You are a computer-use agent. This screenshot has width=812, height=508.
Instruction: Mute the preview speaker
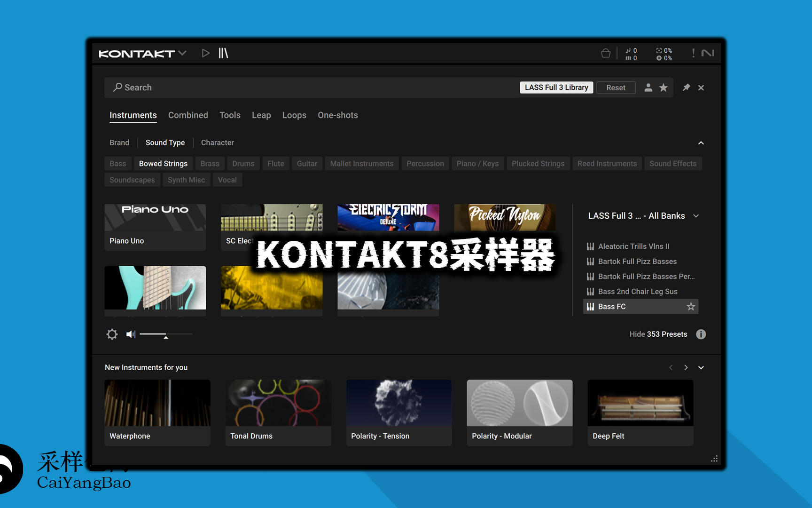(x=131, y=334)
